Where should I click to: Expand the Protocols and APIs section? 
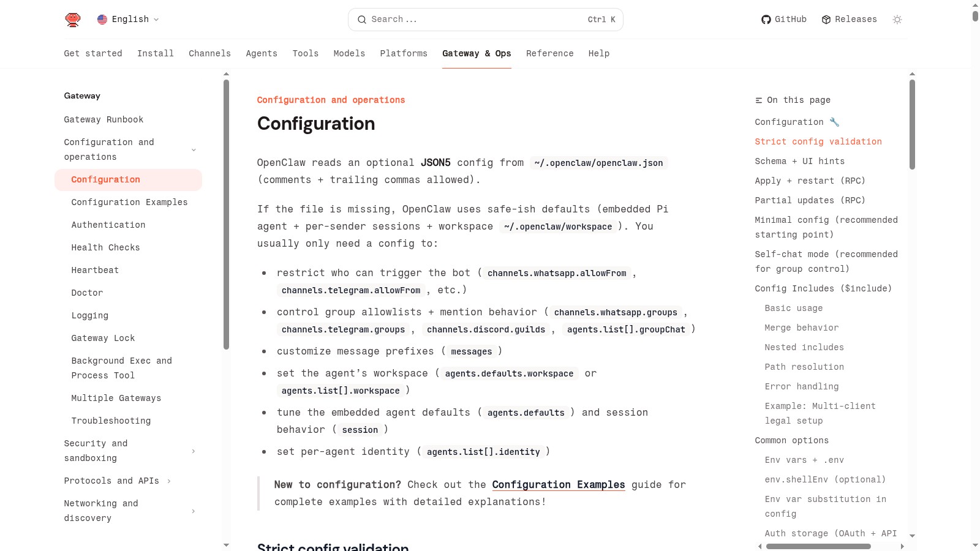pyautogui.click(x=169, y=481)
